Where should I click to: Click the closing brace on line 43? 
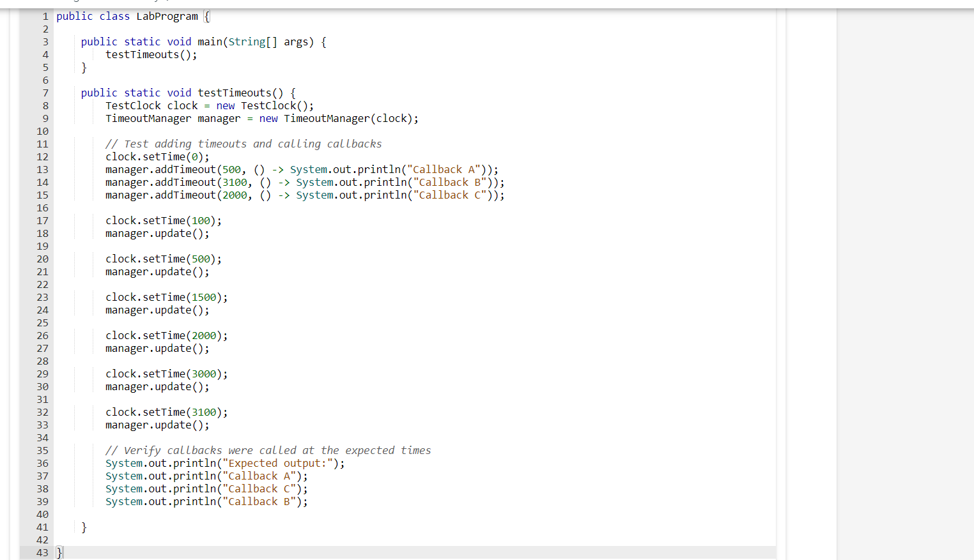[x=59, y=552]
